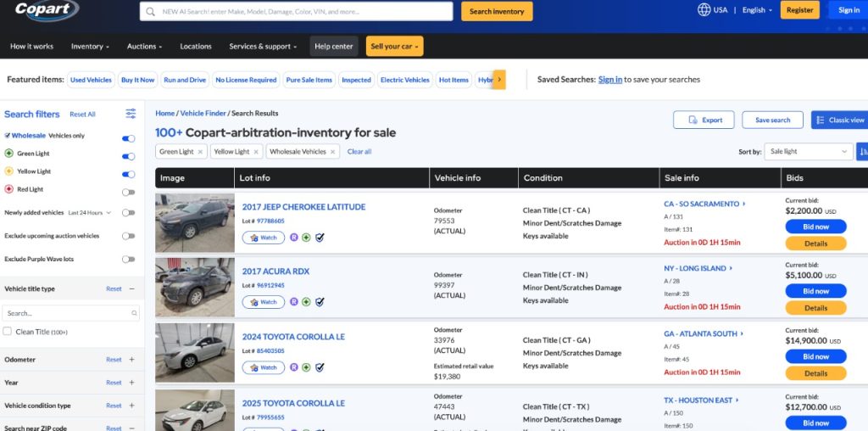Disable the Green Light filter switch
Viewport: 868px width, 431px height.
(128, 156)
